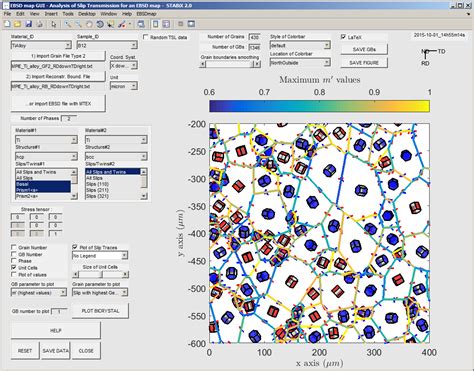Expand the GB parameter to plot dropdown
The image size is (474, 371).
(39, 293)
